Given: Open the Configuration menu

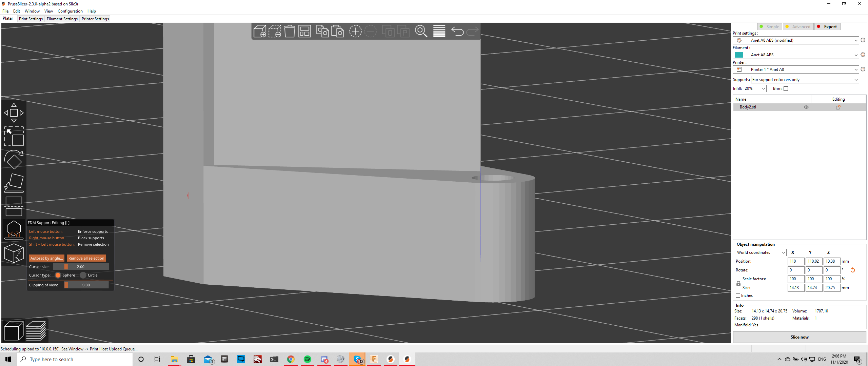Looking at the screenshot, I should click(70, 11).
